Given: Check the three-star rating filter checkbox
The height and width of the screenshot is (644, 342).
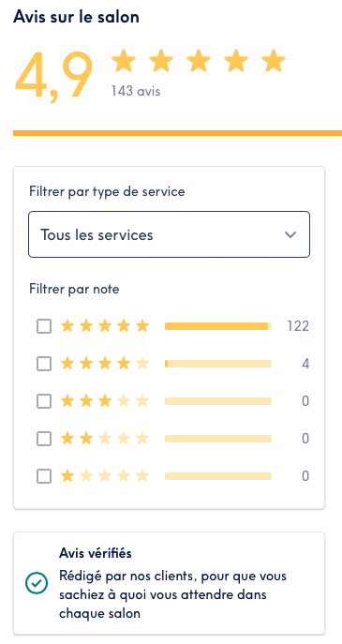Looking at the screenshot, I should click(x=44, y=401).
